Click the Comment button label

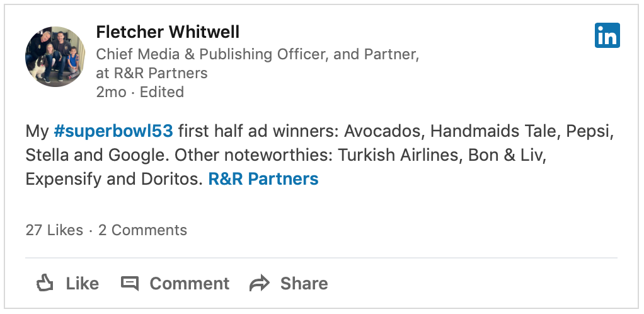click(x=189, y=284)
